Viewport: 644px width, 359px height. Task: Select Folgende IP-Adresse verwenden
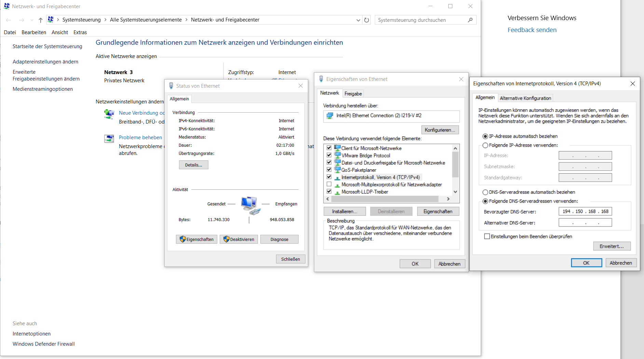click(485, 145)
